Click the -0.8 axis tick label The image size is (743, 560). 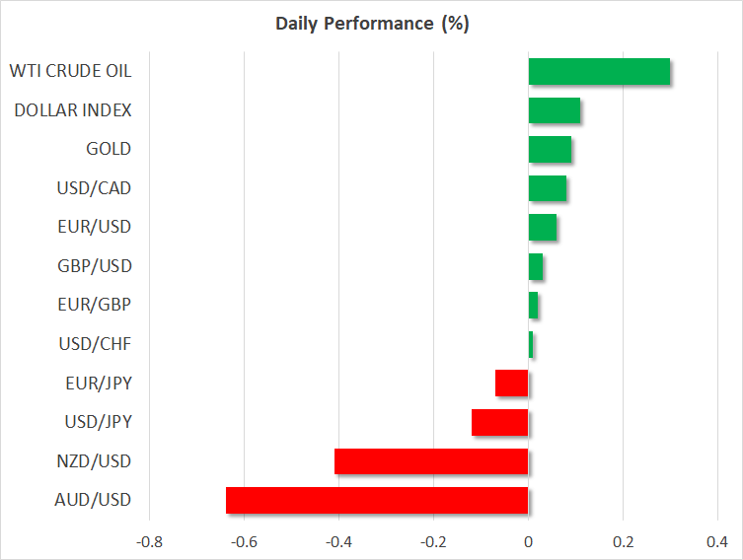click(149, 541)
